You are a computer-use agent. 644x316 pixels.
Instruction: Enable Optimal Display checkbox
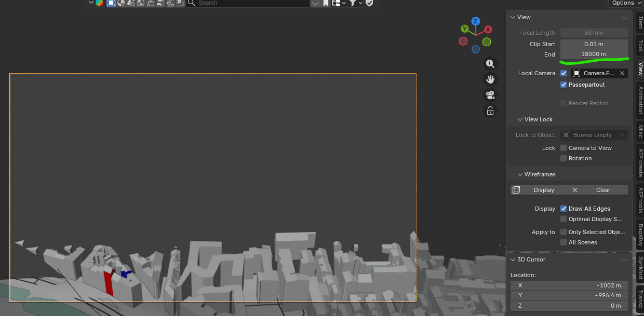[x=563, y=219]
